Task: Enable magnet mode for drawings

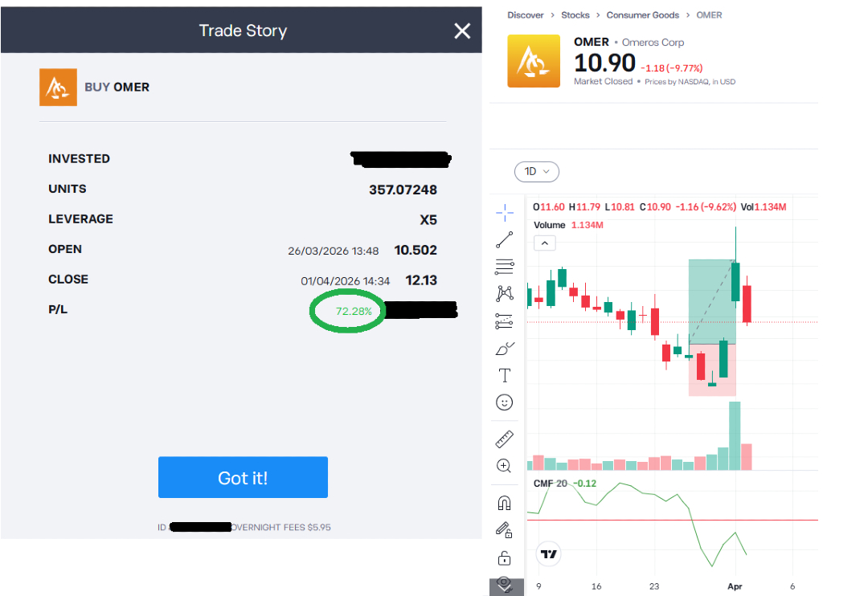Action: click(505, 502)
